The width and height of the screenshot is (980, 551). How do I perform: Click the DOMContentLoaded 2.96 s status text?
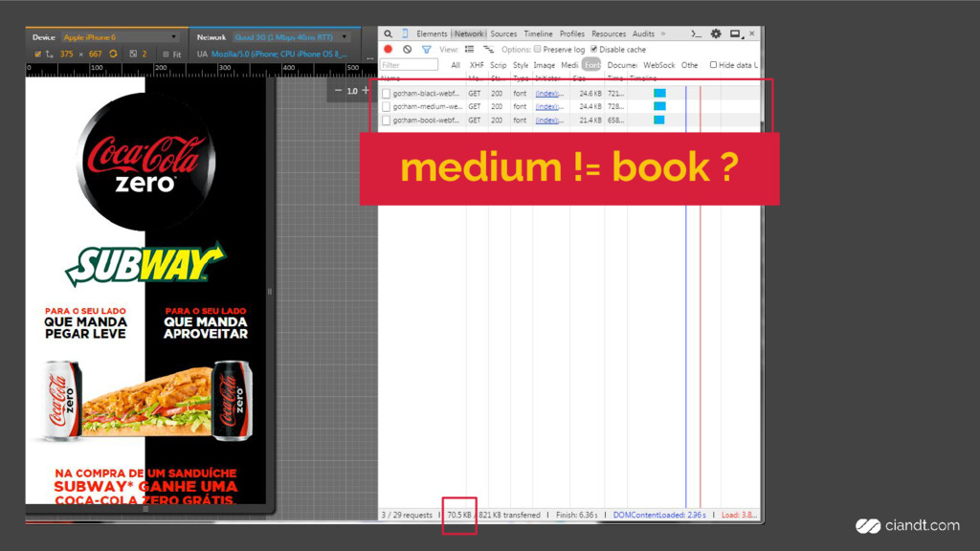[x=659, y=516]
